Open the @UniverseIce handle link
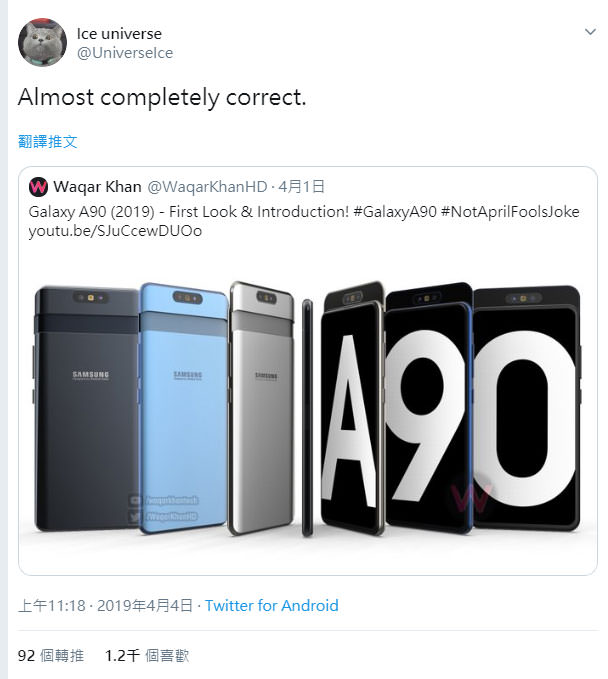 [125, 53]
